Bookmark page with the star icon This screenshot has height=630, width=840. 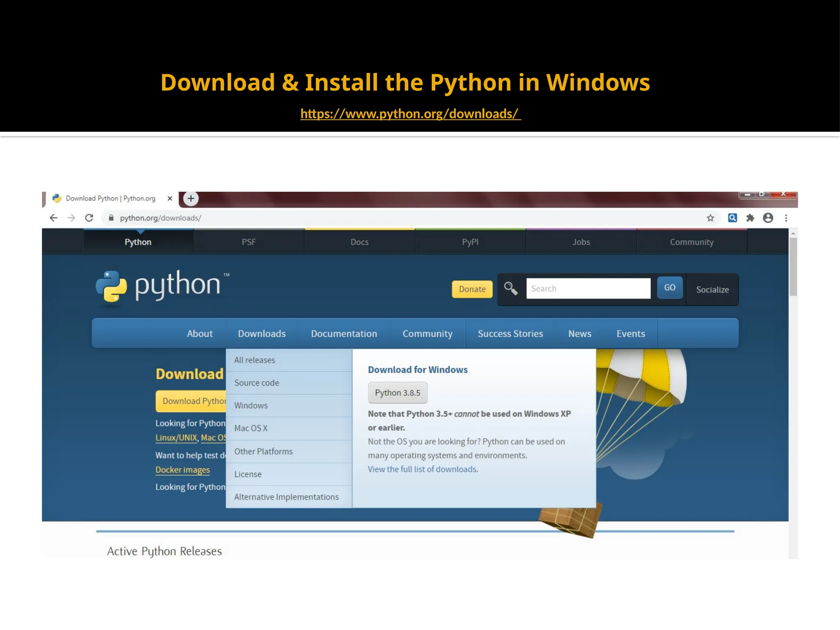(x=710, y=218)
